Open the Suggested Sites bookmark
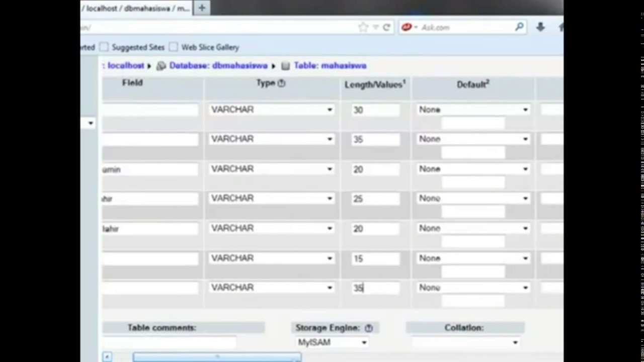The width and height of the screenshot is (644, 362). click(x=138, y=47)
